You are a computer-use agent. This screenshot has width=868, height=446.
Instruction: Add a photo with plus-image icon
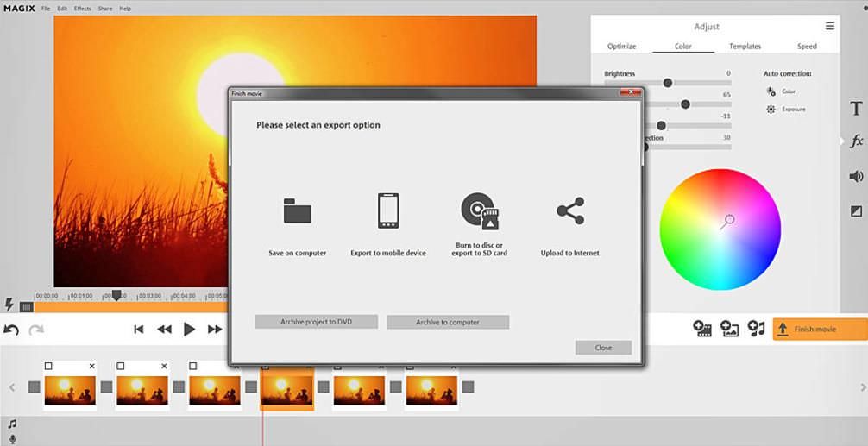coord(729,329)
